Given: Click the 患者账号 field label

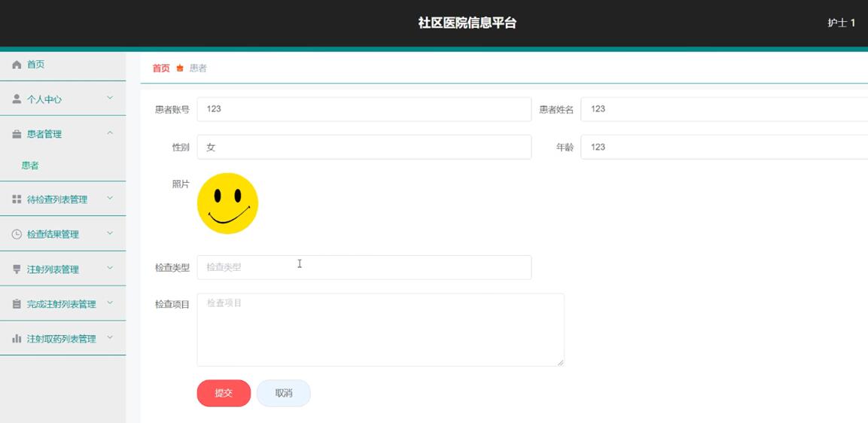Looking at the screenshot, I should pos(172,110).
